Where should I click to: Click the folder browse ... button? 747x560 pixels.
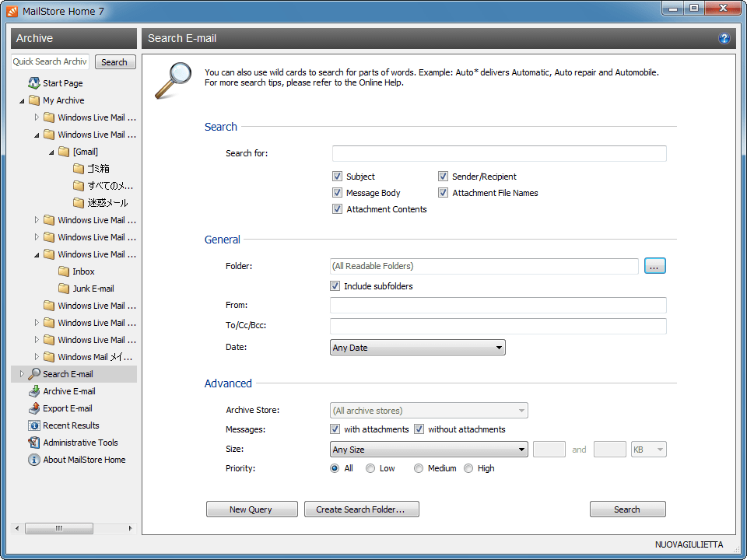655,266
